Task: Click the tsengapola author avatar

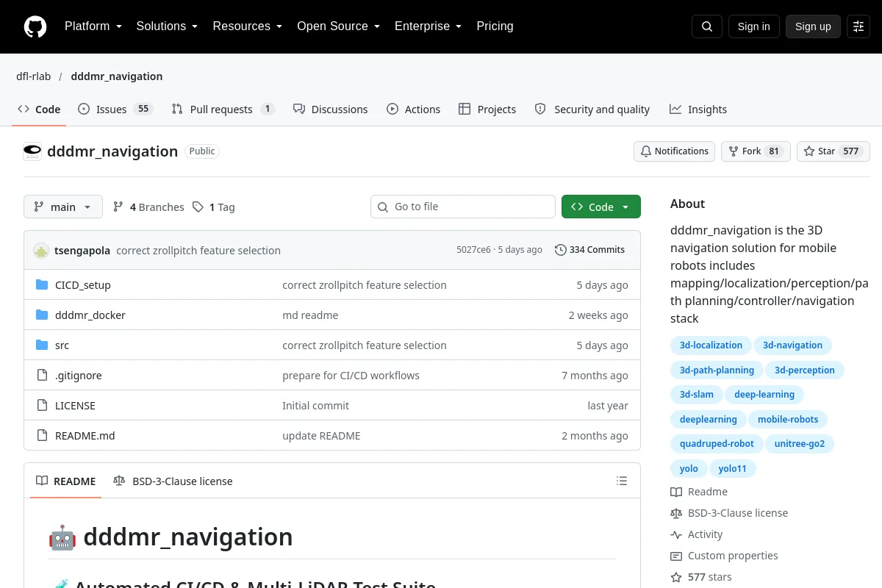Action: click(x=41, y=250)
